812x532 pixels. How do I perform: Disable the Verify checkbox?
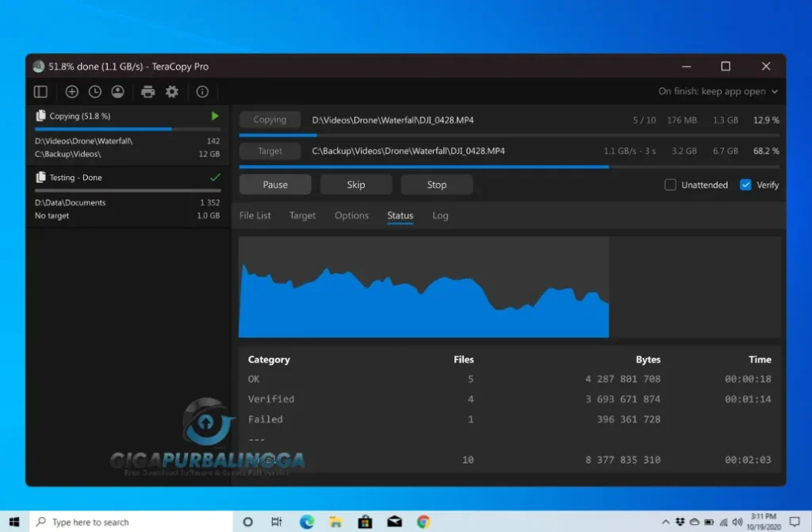coord(745,184)
